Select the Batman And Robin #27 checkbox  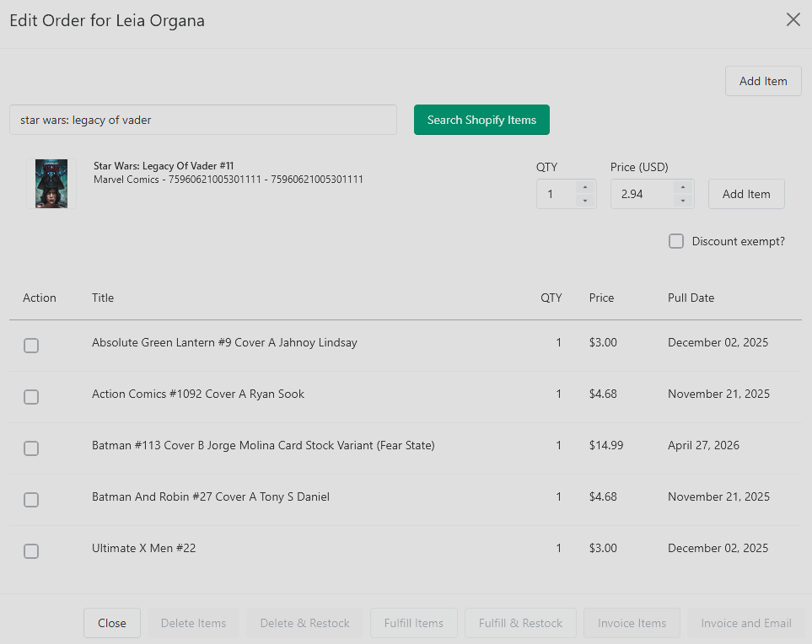point(31,500)
